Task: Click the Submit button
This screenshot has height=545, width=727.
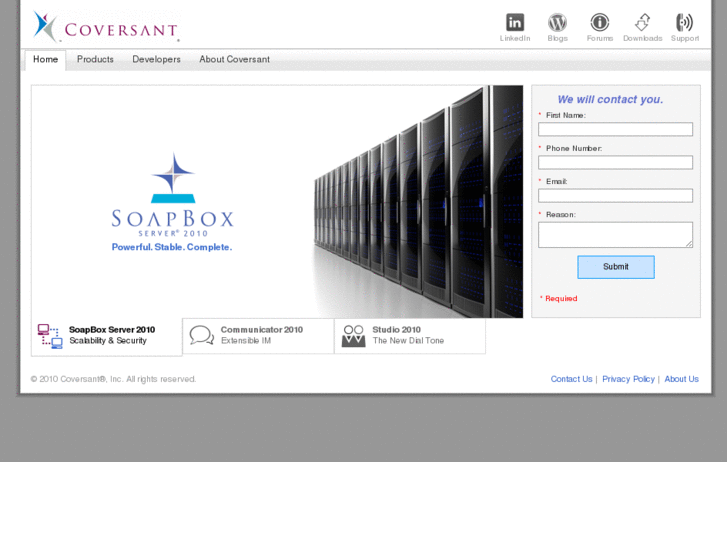Action: click(616, 267)
